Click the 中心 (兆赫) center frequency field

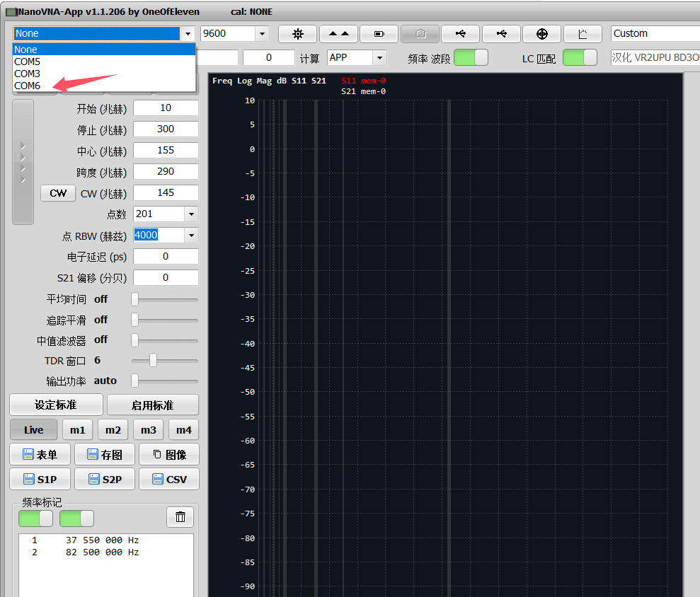point(166,151)
